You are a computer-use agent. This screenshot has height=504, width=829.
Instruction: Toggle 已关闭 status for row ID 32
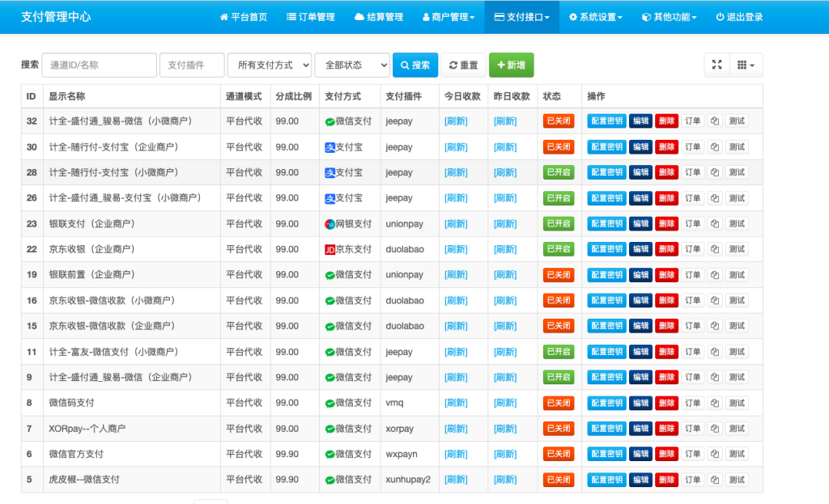pos(558,121)
